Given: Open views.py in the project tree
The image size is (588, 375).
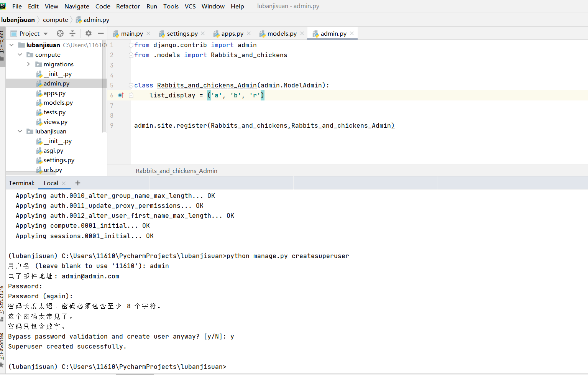Looking at the screenshot, I should click(55, 122).
